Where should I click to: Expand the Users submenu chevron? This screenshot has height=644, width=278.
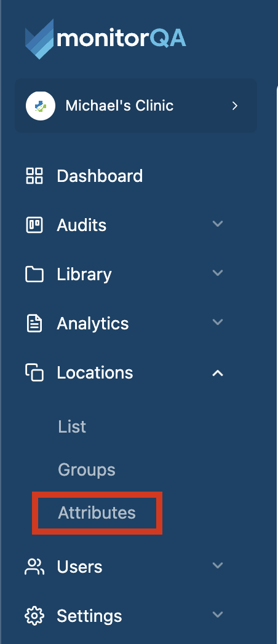218,565
